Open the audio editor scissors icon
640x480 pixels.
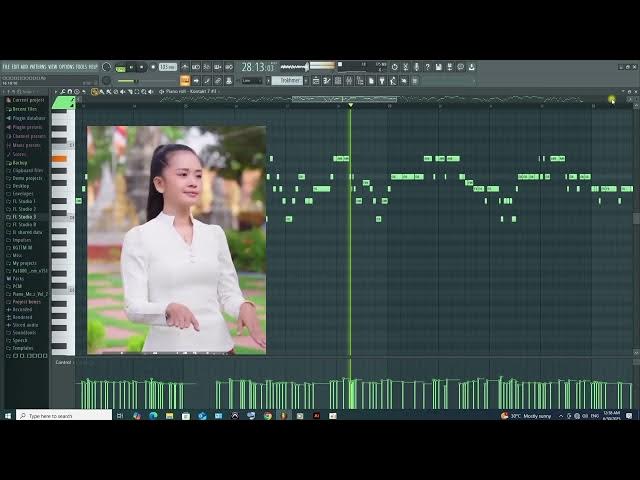pyautogui.click(x=406, y=67)
